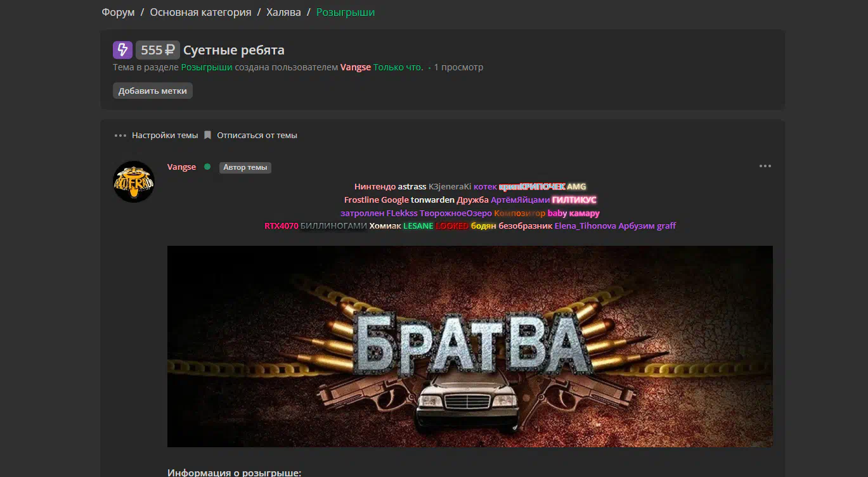Toggle Отписаться от темы subscription
The image size is (868, 477).
(257, 136)
